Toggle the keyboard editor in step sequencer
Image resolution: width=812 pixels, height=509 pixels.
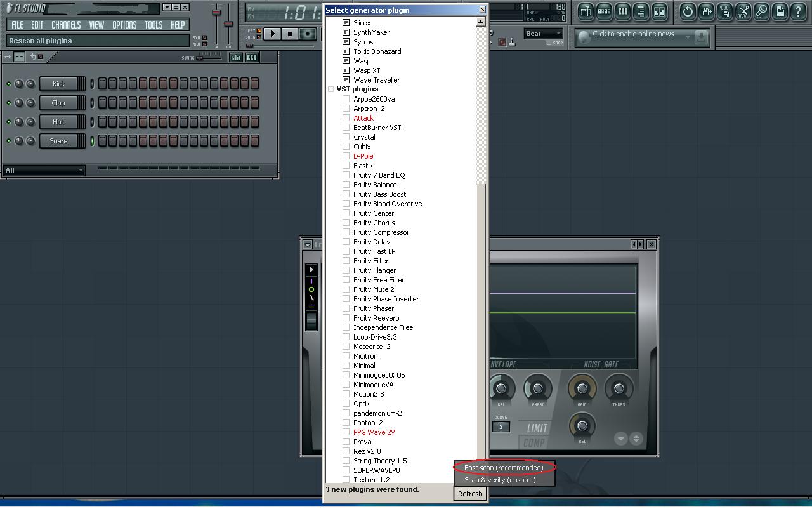coord(252,57)
